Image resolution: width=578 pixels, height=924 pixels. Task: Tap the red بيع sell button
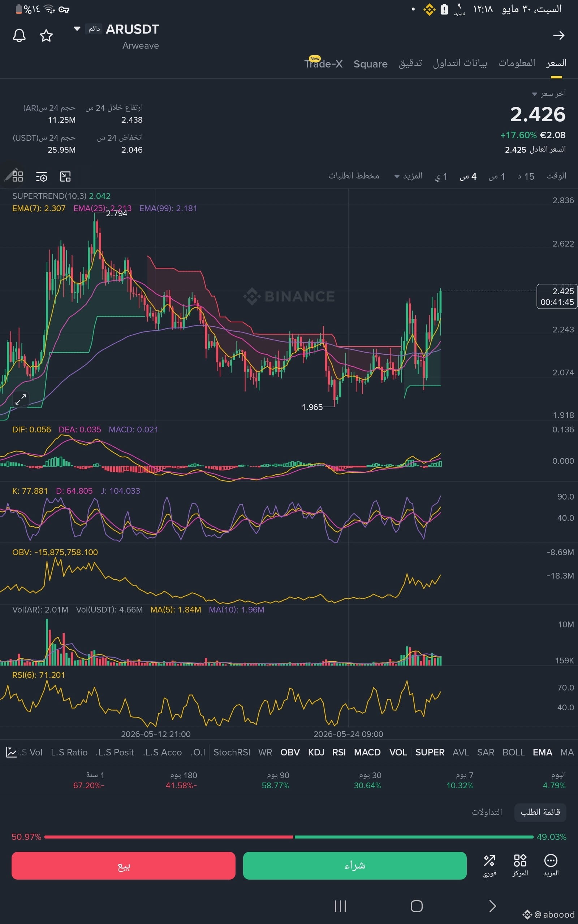tap(124, 865)
